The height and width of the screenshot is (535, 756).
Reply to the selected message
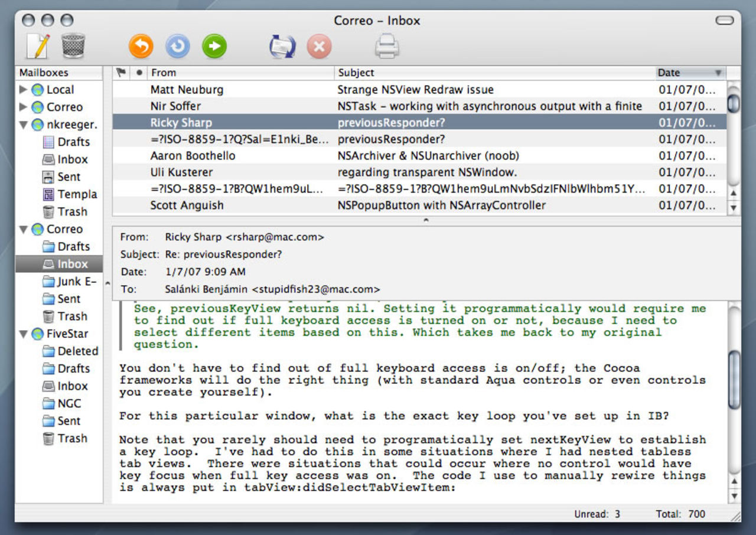(141, 45)
